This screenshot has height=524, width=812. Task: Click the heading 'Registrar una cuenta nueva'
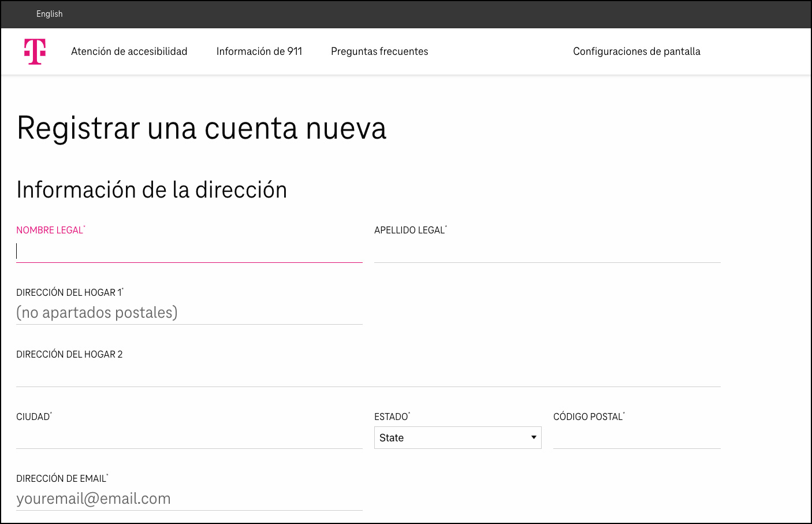click(x=202, y=128)
